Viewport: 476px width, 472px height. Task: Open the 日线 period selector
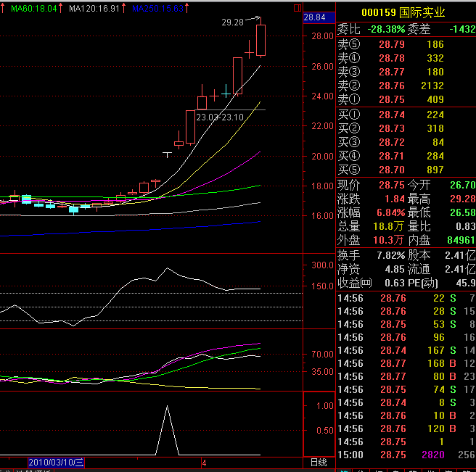pyautogui.click(x=318, y=462)
